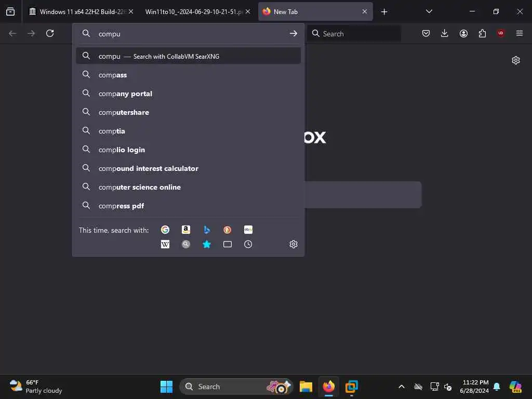This screenshot has height=399, width=532.
Task: Search this time with DuckDuckGo
Action: point(228,230)
